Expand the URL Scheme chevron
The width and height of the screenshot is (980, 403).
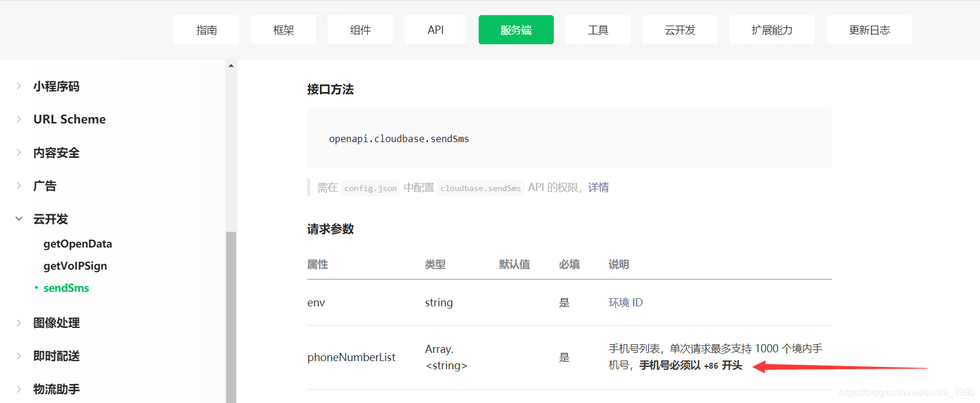pyautogui.click(x=19, y=119)
